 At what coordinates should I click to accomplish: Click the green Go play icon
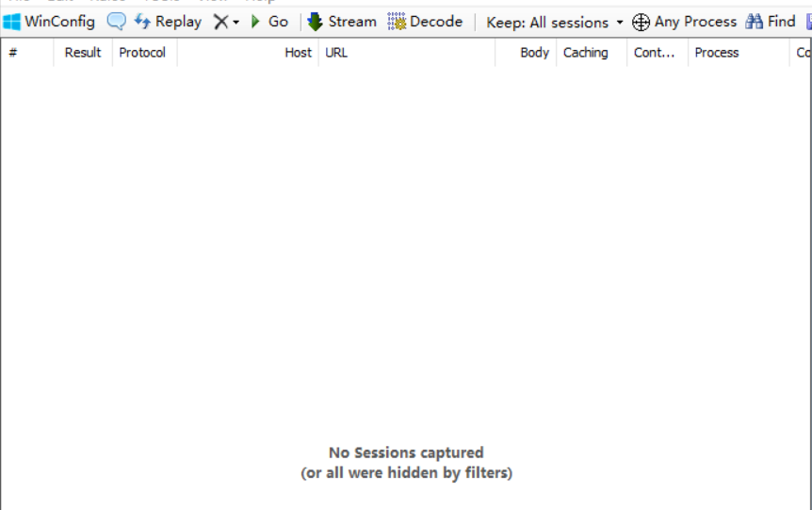255,22
